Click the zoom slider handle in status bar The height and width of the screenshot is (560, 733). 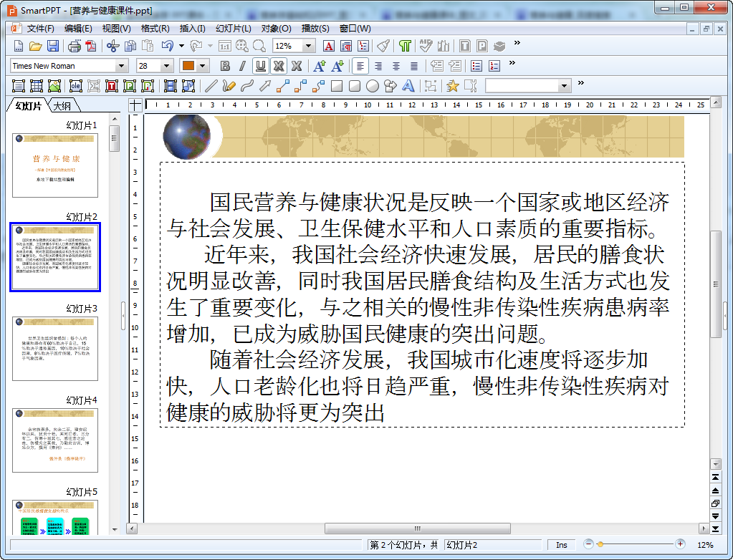pyautogui.click(x=600, y=544)
